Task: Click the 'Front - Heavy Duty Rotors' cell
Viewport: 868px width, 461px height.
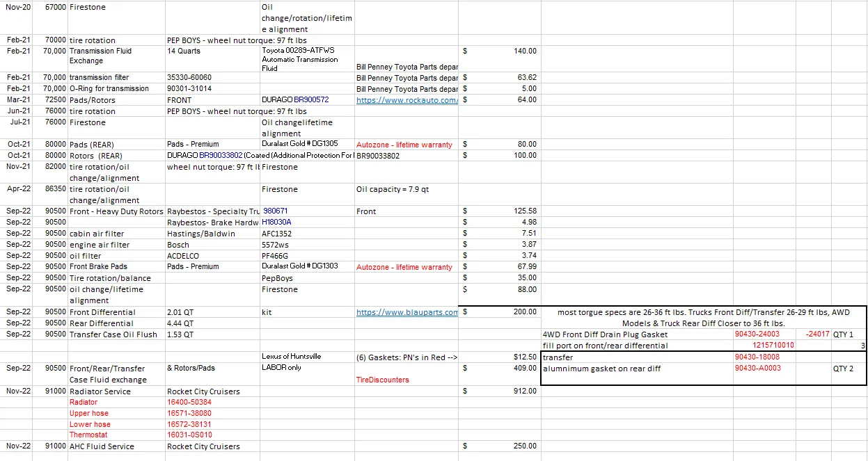Action: click(116, 211)
